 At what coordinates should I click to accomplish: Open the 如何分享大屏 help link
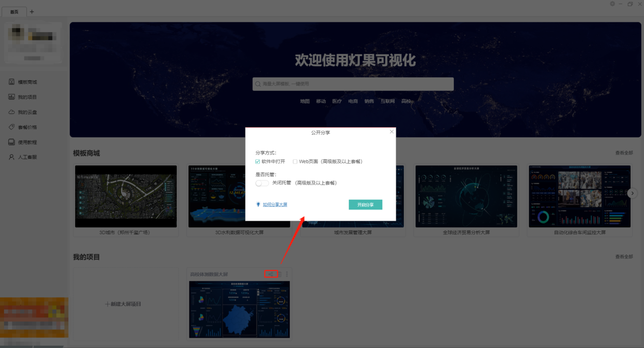[x=275, y=204]
